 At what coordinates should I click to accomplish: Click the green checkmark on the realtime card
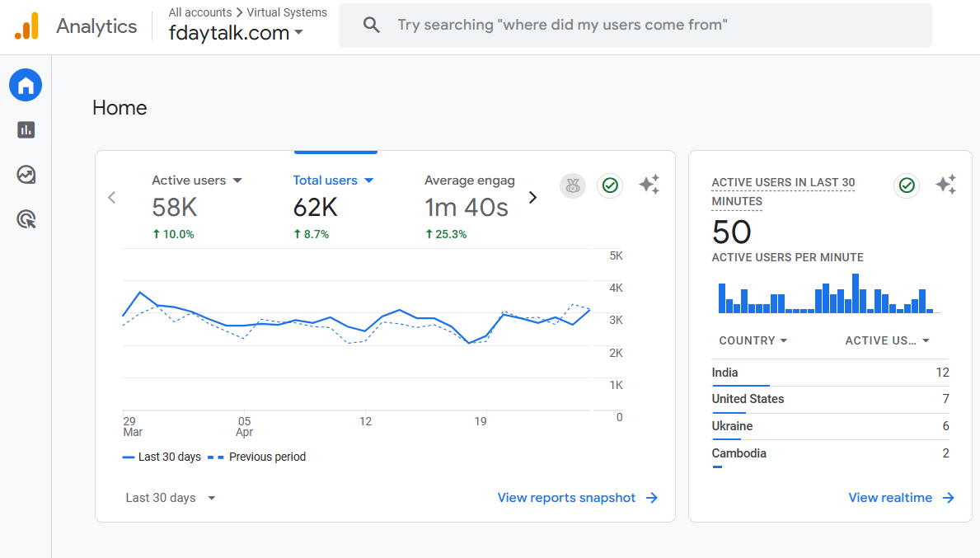click(907, 186)
